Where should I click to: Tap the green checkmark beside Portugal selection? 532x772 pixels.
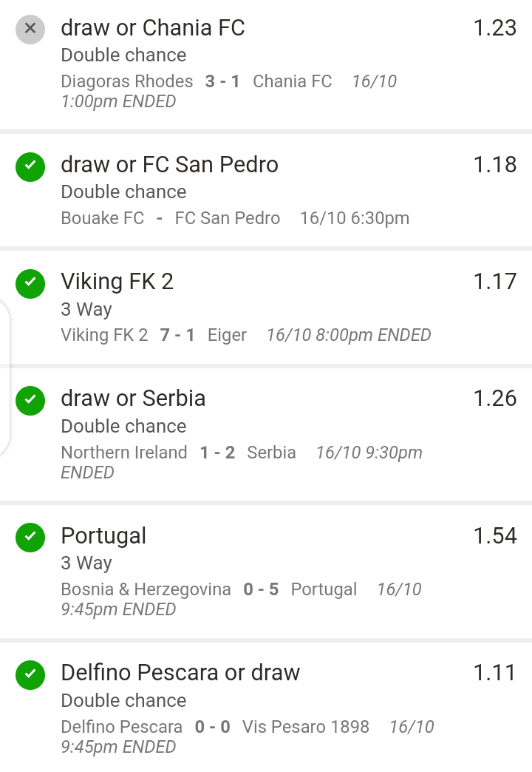30,537
